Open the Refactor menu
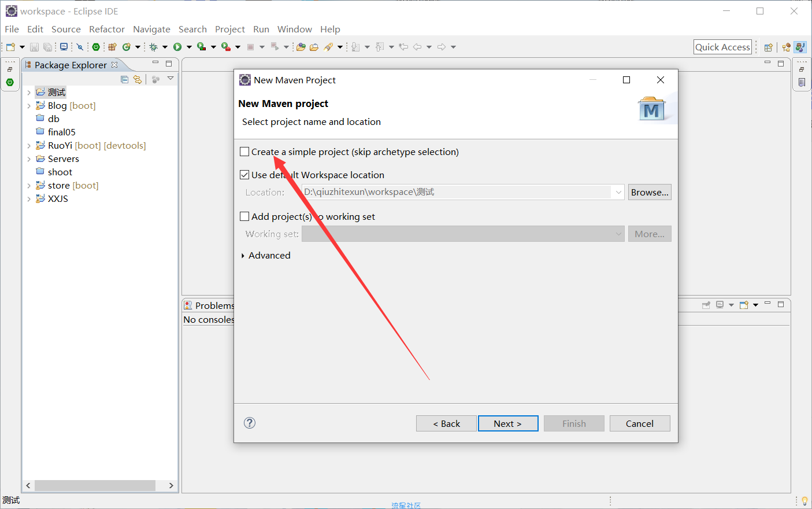The width and height of the screenshot is (812, 509). [107, 29]
